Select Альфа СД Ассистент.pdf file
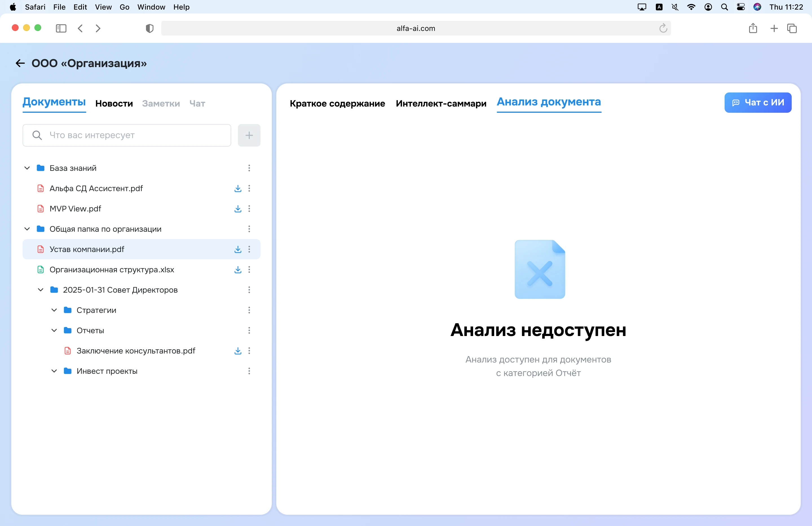This screenshot has width=812, height=526. point(141,188)
